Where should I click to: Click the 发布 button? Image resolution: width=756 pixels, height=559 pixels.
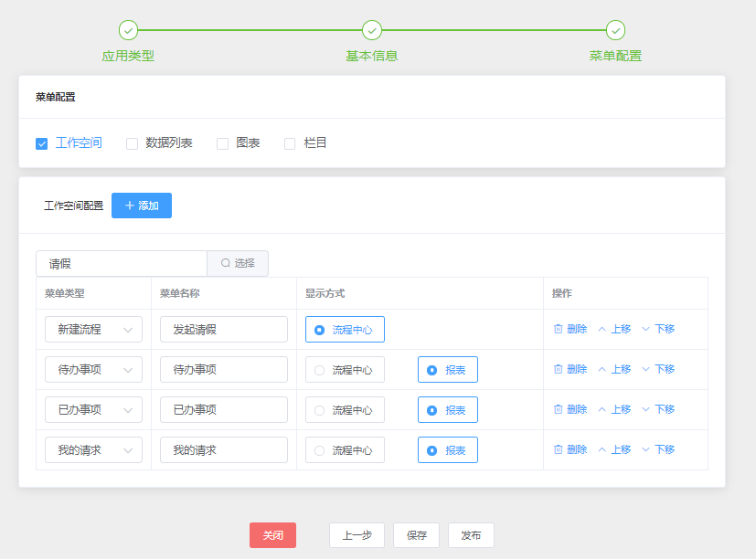point(471,535)
